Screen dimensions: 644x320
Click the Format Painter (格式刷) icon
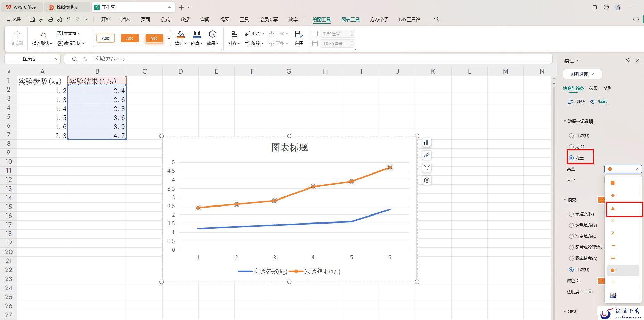[x=16, y=38]
